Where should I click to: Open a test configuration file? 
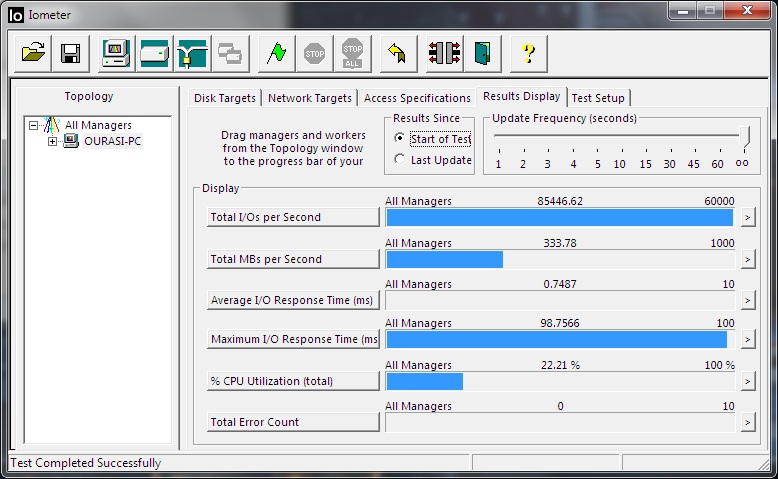[33, 53]
